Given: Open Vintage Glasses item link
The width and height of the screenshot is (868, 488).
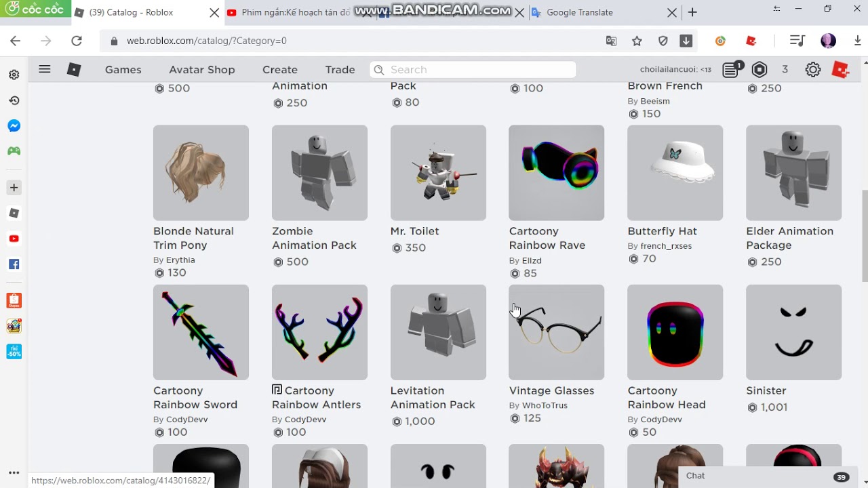Looking at the screenshot, I should 551,390.
